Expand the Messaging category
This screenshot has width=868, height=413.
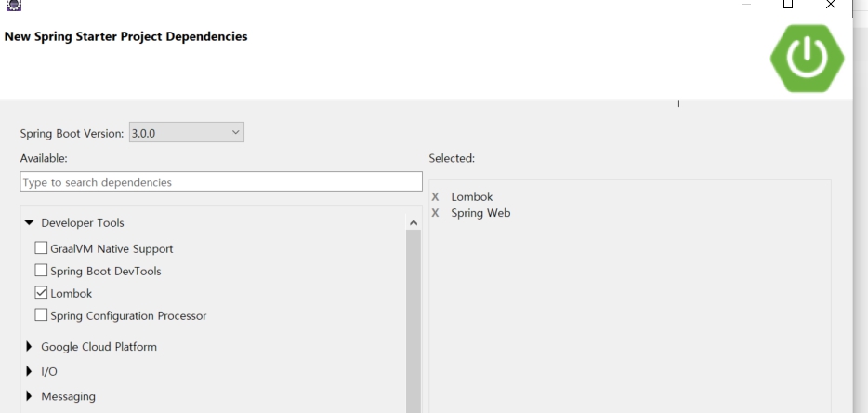click(30, 396)
